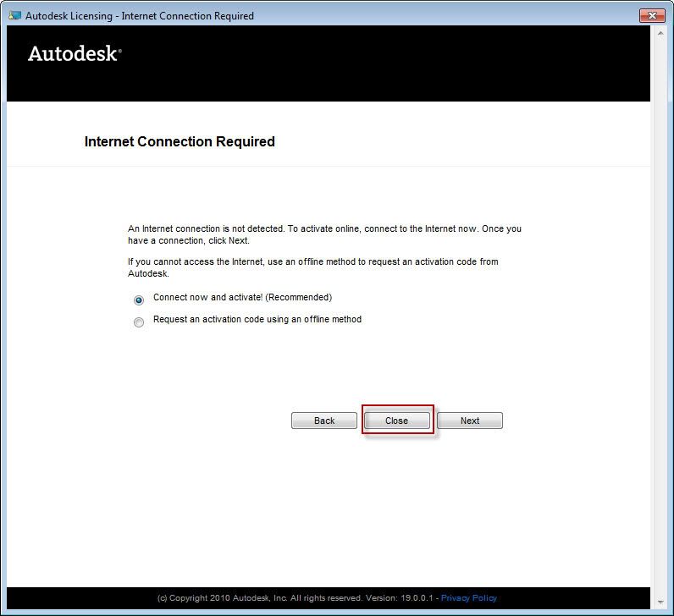674x616 pixels.
Task: Click the Autodesk Licensing title bar icon
Action: pyautogui.click(x=14, y=15)
